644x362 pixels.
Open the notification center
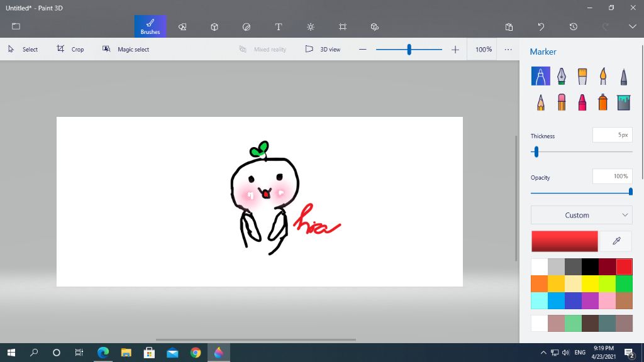click(x=629, y=353)
